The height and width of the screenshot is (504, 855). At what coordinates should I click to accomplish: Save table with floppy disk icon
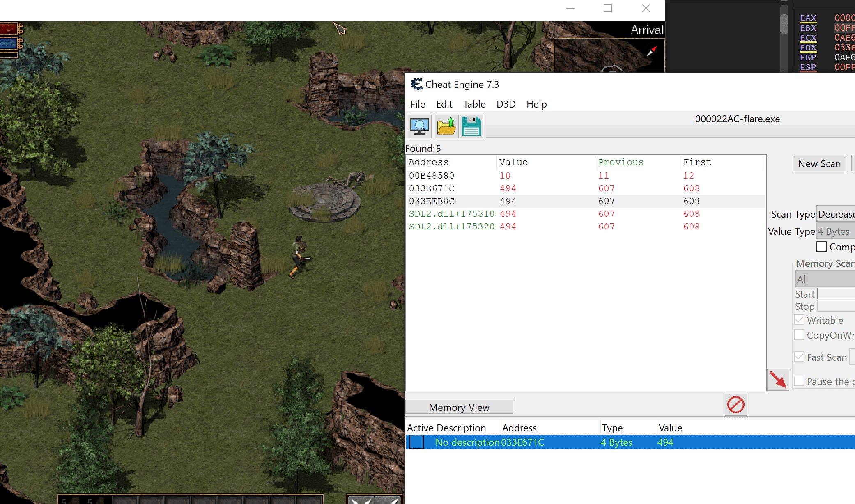pos(471,126)
